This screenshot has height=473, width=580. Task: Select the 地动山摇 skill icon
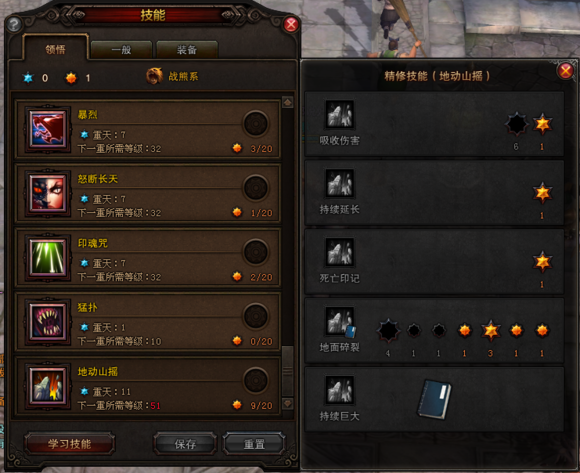point(48,386)
